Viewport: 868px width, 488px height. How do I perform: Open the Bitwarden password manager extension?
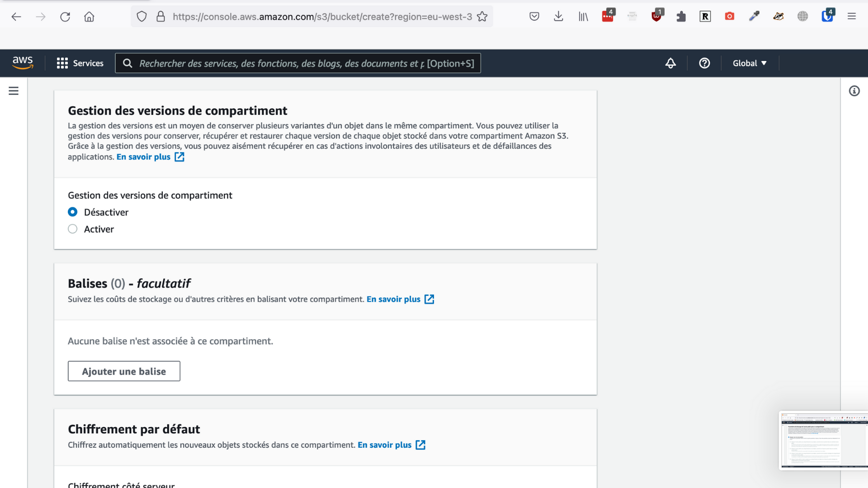pyautogui.click(x=827, y=16)
